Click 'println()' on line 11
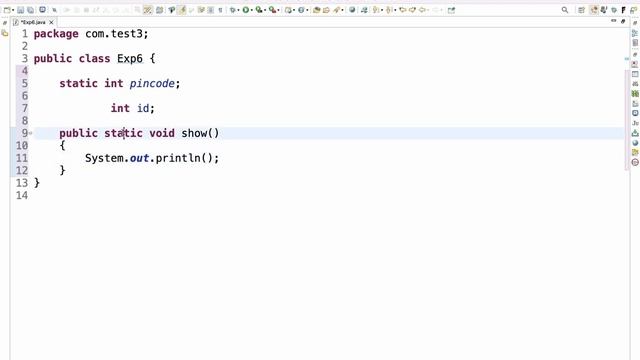 184,158
